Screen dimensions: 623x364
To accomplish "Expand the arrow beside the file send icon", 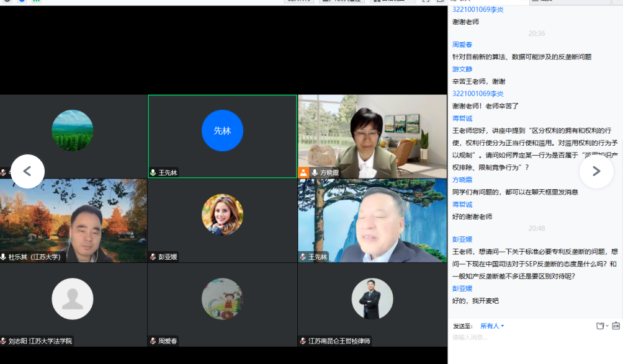I will [607, 326].
